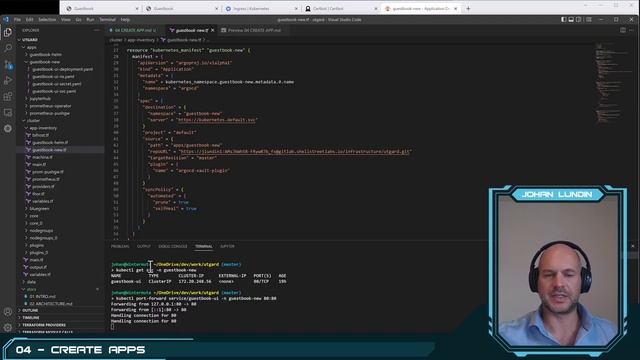The image size is (640, 360).
Task: Switch to the JUPYTER panel tab
Action: click(x=227, y=246)
